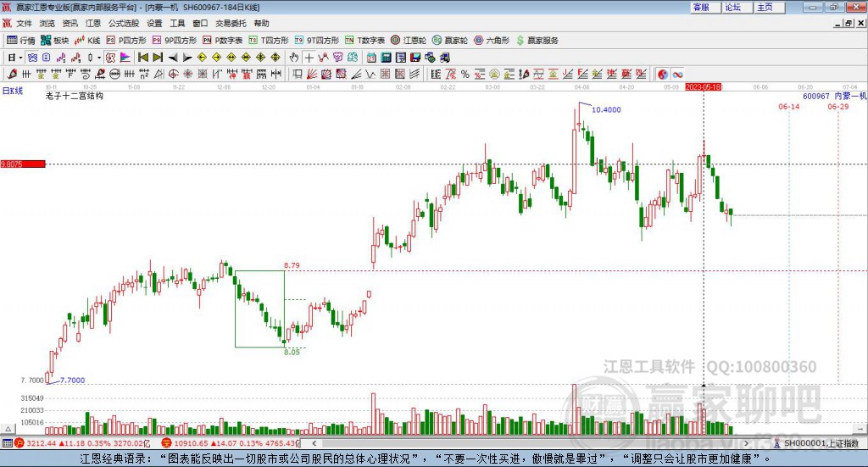868x467 pixels.
Task: Click the 论坛 forum button
Action: [x=737, y=7]
